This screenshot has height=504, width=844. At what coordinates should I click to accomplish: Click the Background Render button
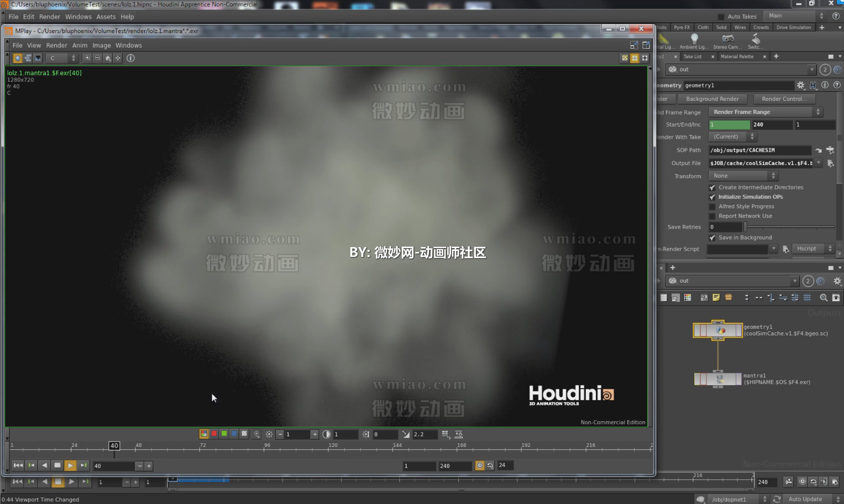click(713, 98)
